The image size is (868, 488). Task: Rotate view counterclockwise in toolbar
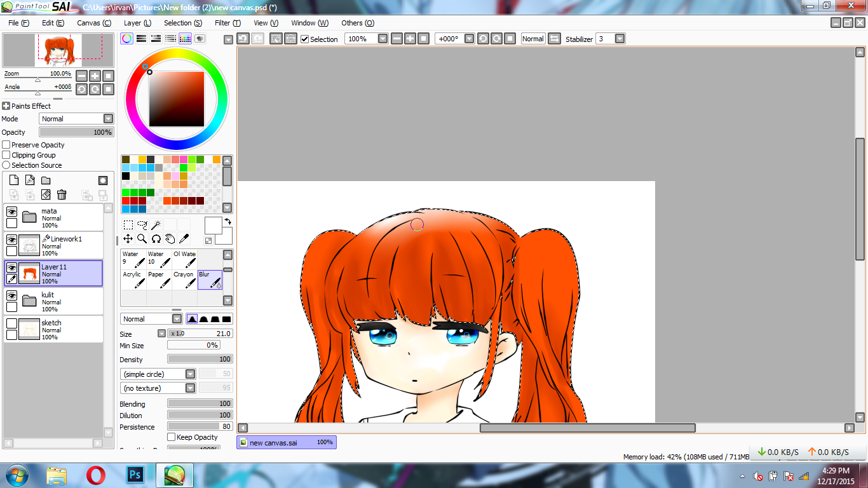tap(483, 39)
